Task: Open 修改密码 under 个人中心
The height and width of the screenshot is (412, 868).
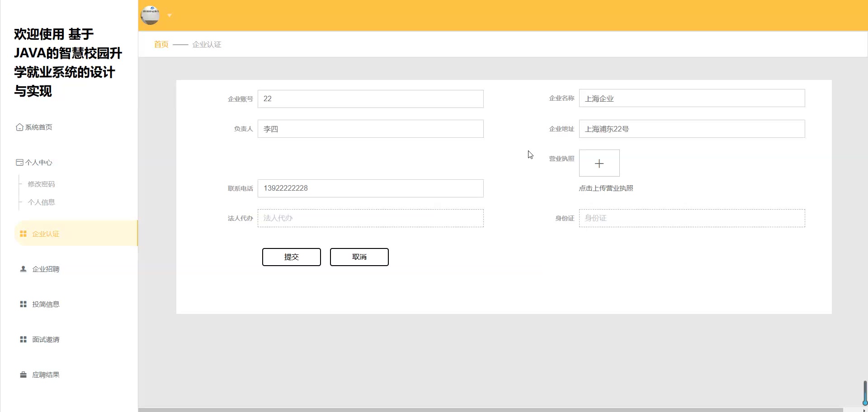Action: click(x=41, y=184)
